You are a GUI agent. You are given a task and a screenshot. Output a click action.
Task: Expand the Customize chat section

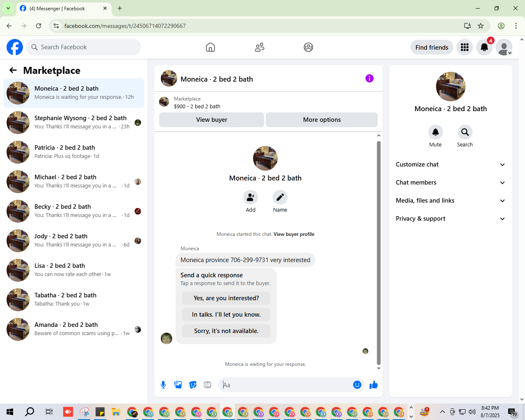(450, 164)
